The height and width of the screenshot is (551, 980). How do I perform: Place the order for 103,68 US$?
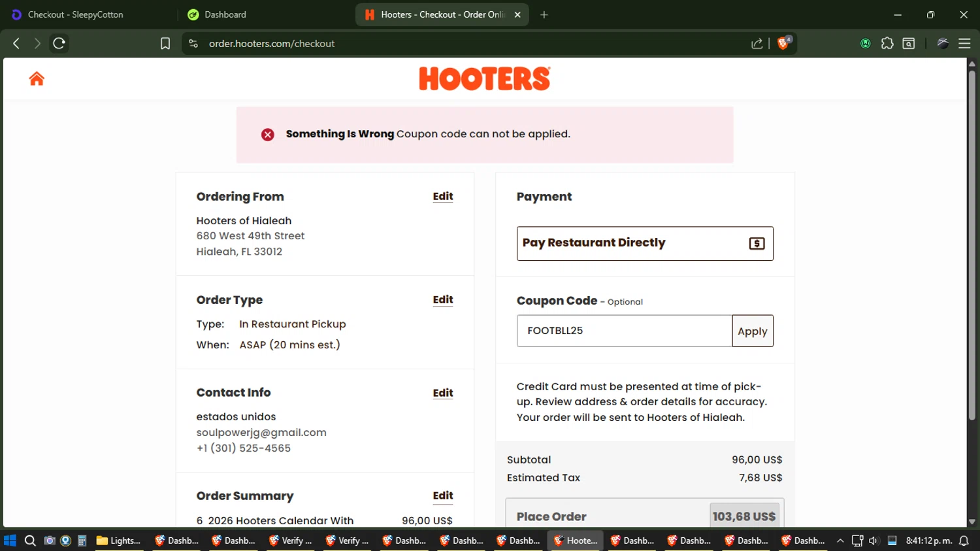pos(645,514)
